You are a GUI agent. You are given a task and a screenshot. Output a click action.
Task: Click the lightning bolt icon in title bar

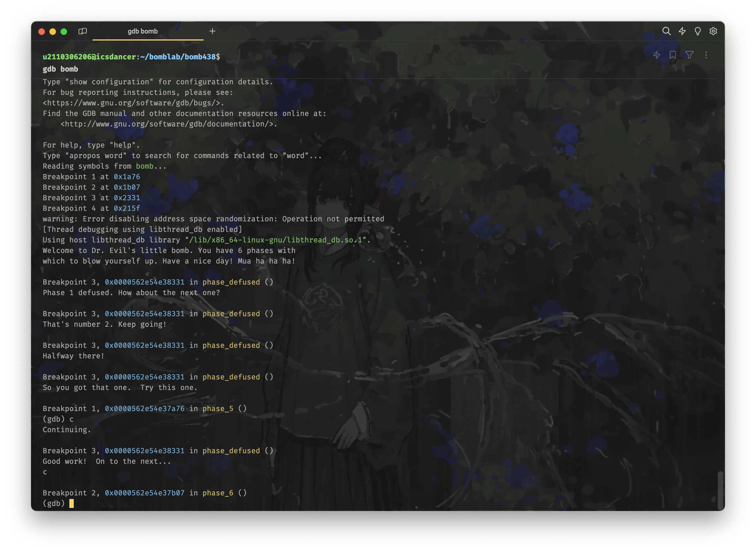(682, 31)
